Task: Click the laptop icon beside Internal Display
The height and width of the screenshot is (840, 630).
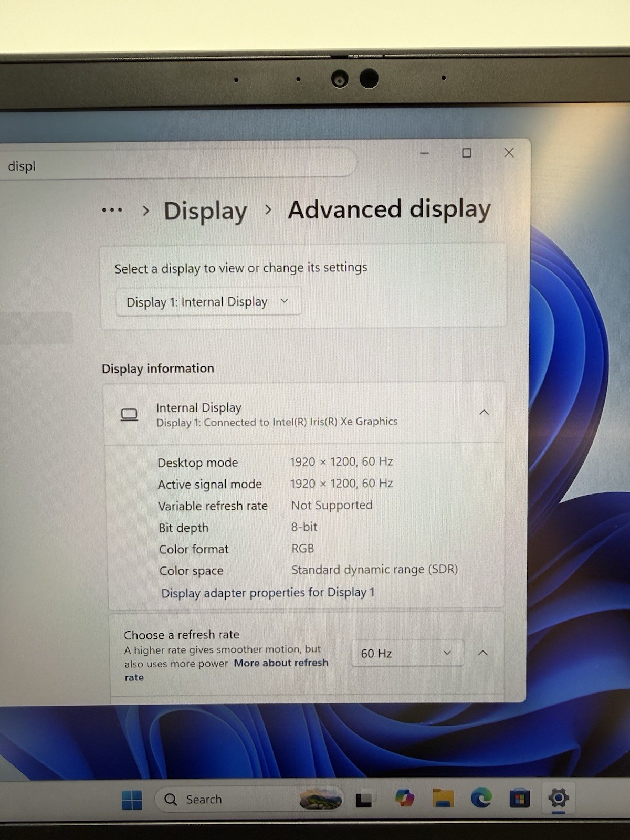Action: [129, 415]
